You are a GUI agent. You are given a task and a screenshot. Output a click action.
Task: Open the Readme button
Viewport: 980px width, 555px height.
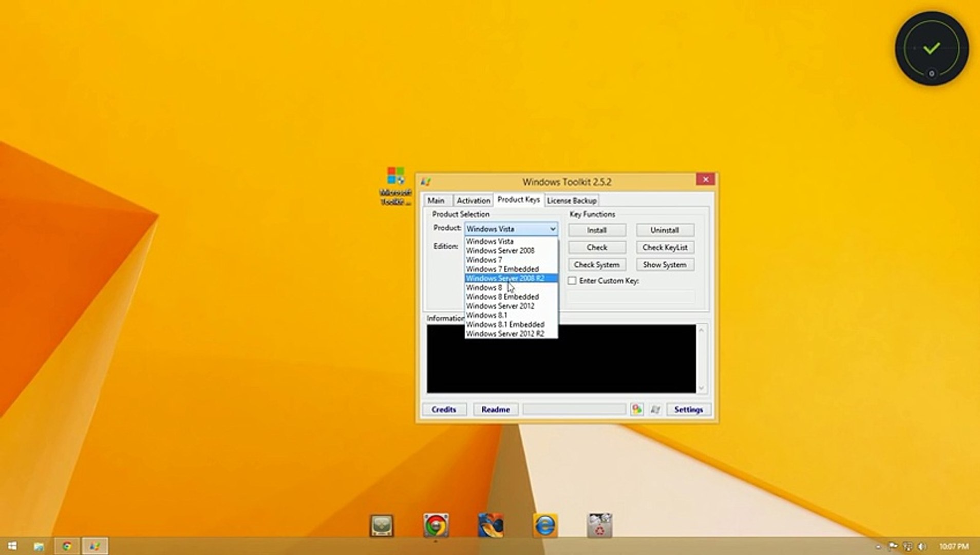[496, 410]
